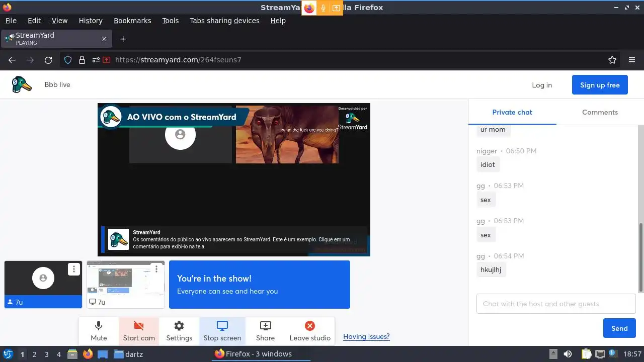Click the 18:57 clock in taskbar

[x=632, y=354]
